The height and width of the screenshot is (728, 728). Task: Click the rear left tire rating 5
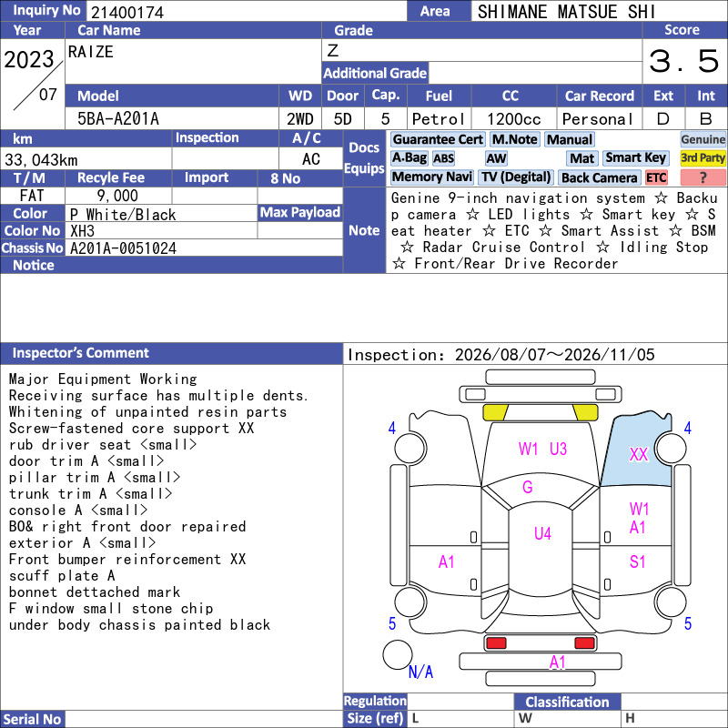(392, 623)
